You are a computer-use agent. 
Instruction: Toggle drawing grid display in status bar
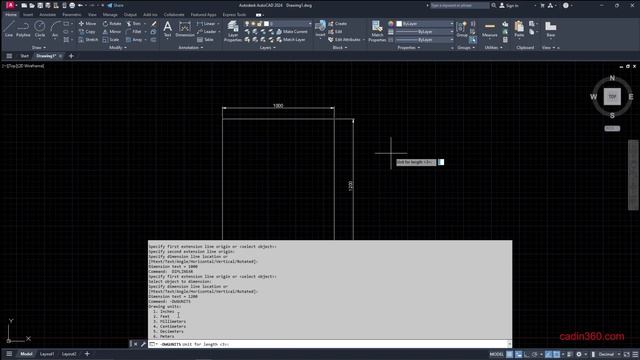509,354
